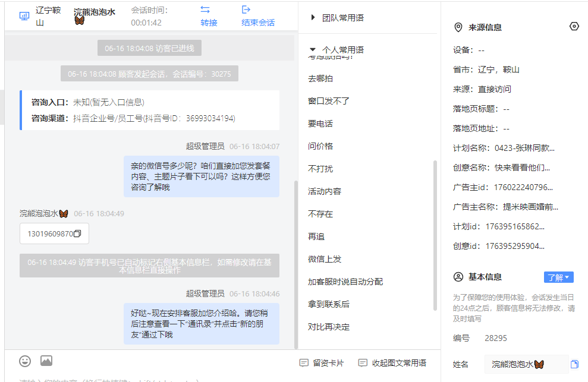
Task: Open the emoji picker smiley icon
Action: tap(25, 361)
